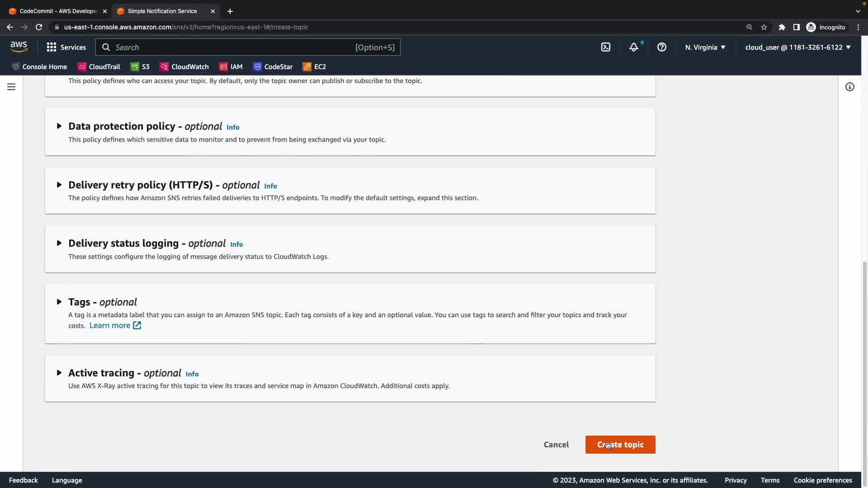Expand the Delivery status logging section
This screenshot has width=868, height=488.
point(59,243)
